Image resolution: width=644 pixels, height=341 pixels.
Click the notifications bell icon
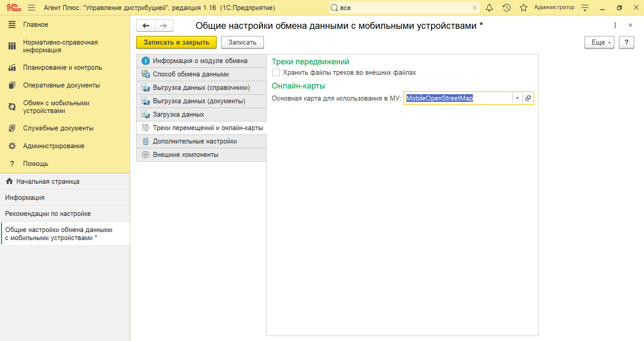(489, 8)
